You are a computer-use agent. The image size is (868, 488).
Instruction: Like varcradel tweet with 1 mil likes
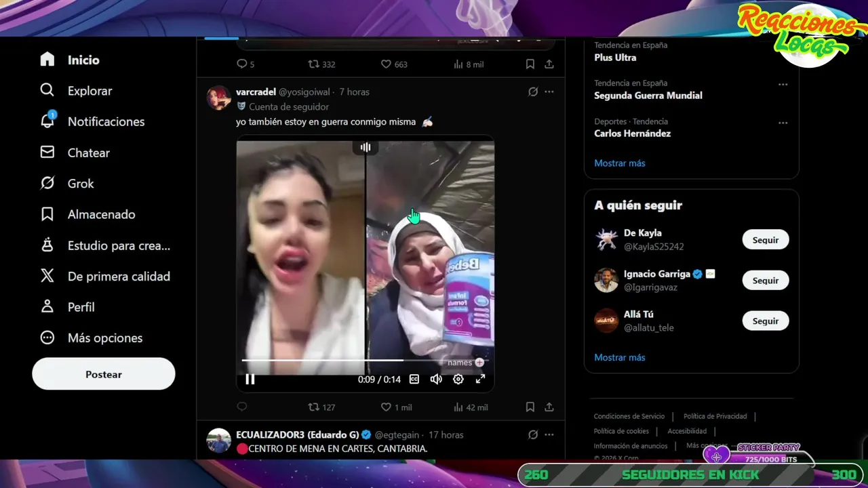point(396,407)
